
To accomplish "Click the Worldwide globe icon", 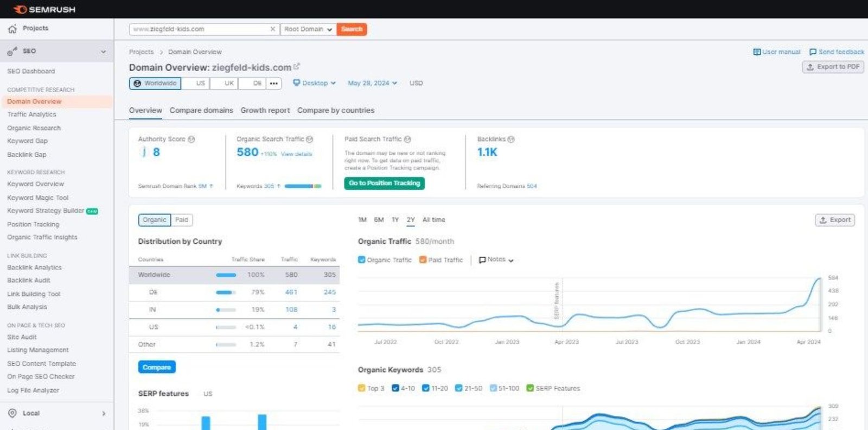I will 137,83.
